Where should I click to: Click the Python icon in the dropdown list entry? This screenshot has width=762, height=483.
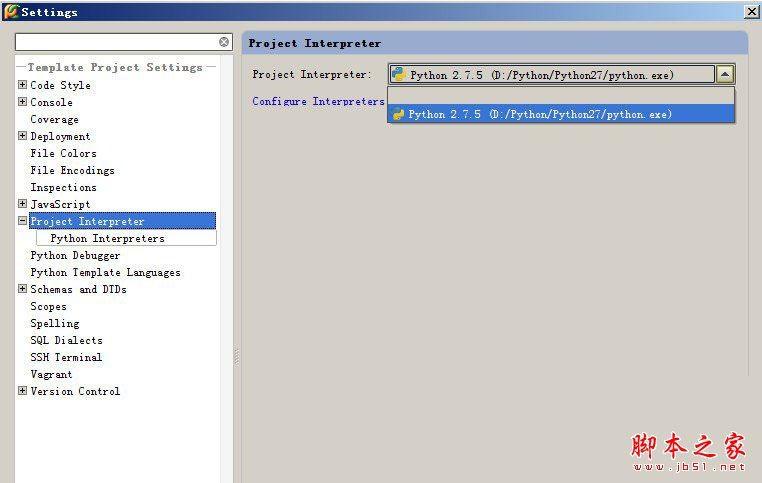tap(398, 114)
